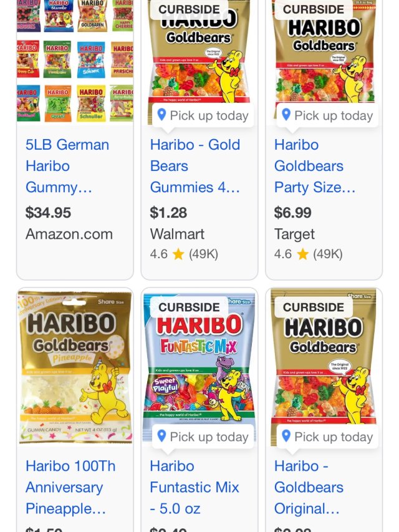The width and height of the screenshot is (399, 532).
Task: Tap the CURBSIDE badge on the Walmart listing
Action: click(x=189, y=9)
